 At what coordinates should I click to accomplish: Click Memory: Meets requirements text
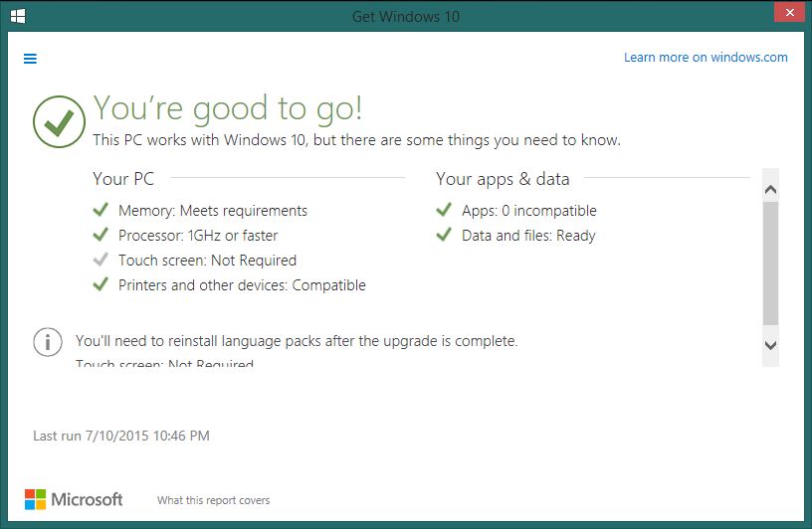[213, 211]
